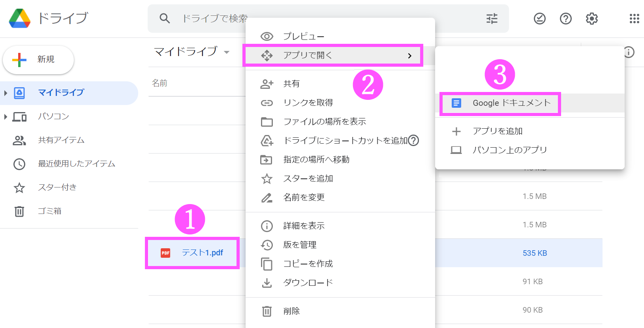The image size is (644, 328).
Task: Click the download arrow icon
Action: point(267,283)
